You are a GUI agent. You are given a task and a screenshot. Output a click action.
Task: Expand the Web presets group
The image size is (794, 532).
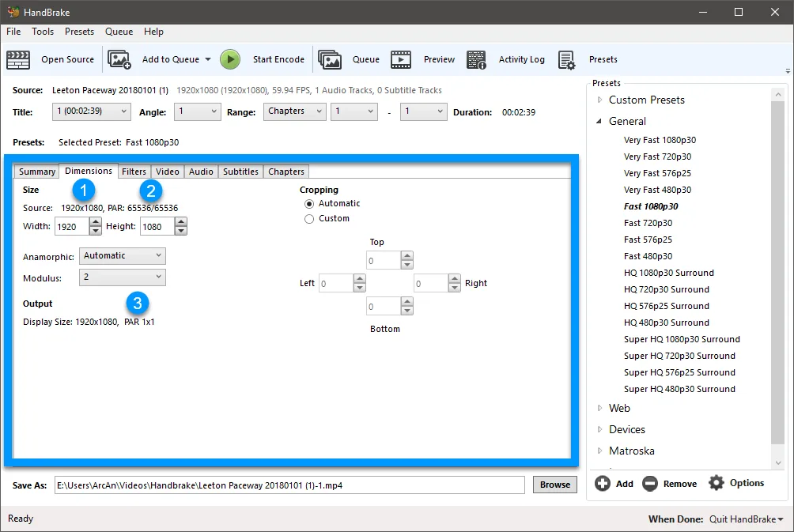600,409
